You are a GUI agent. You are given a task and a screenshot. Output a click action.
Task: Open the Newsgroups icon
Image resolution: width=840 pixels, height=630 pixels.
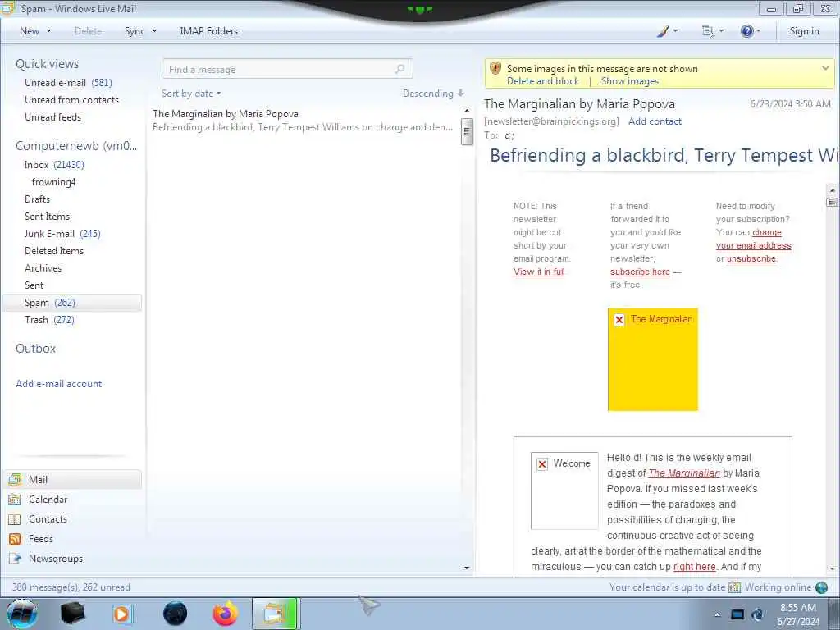point(15,558)
